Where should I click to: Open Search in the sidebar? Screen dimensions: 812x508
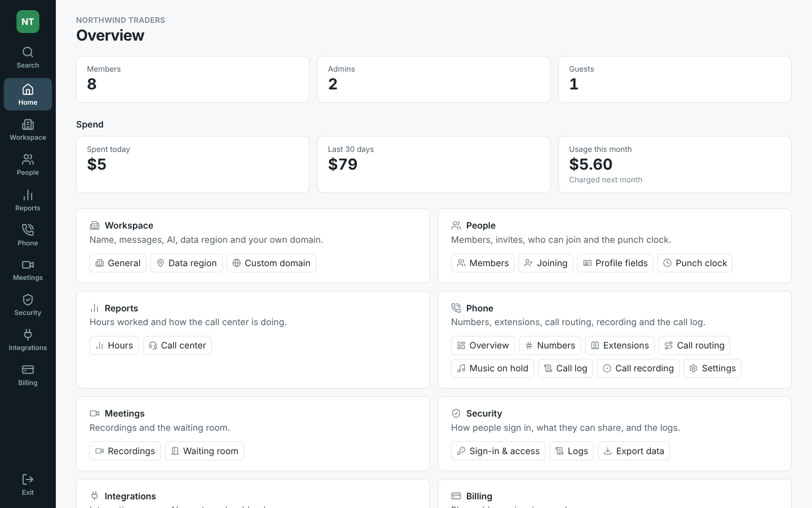pyautogui.click(x=28, y=58)
